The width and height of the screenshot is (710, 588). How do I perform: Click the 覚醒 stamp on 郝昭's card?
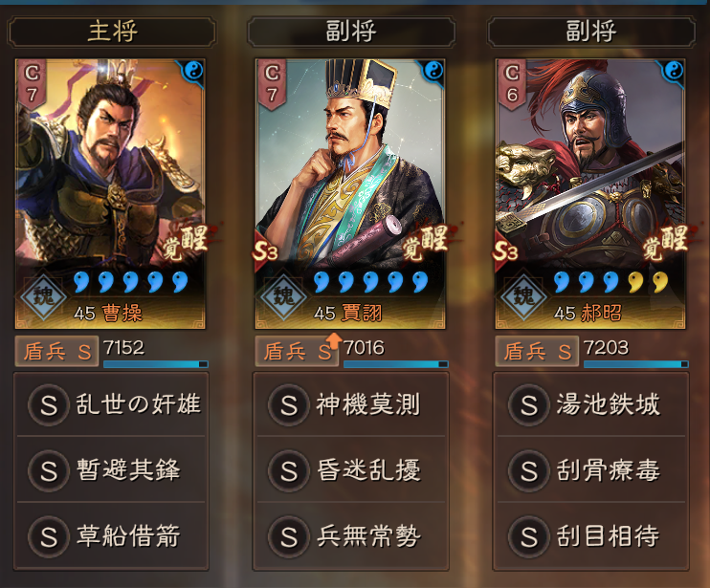tap(666, 243)
